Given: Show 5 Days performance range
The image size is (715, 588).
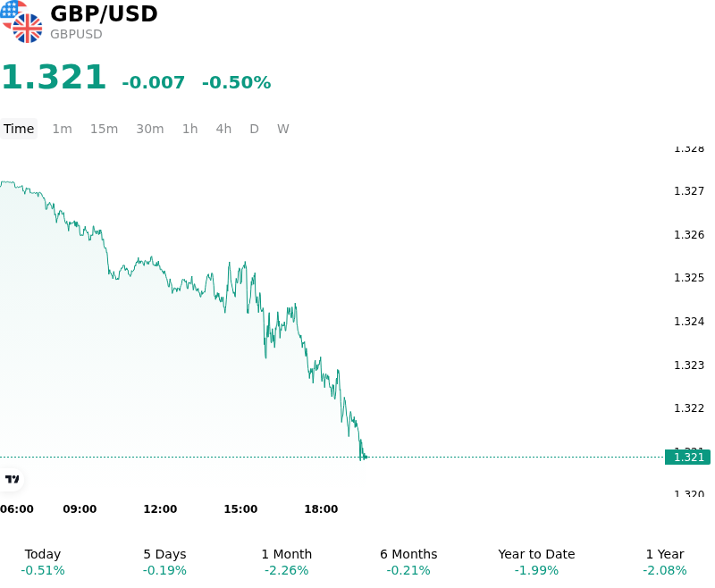Looking at the screenshot, I should (164, 561).
